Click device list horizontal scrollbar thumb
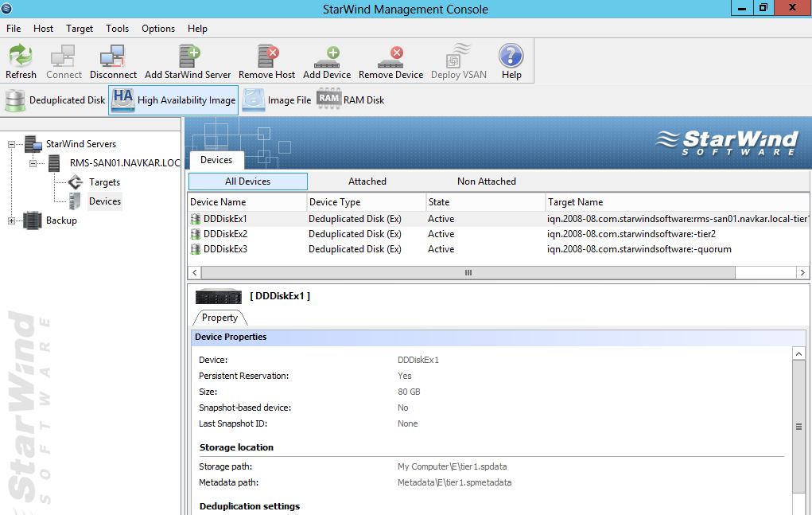 click(x=468, y=272)
